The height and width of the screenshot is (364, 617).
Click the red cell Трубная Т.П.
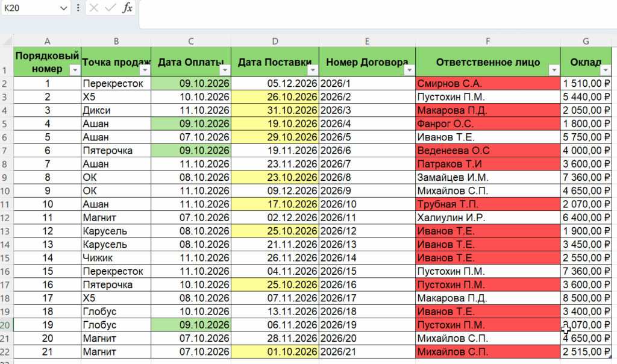487,204
